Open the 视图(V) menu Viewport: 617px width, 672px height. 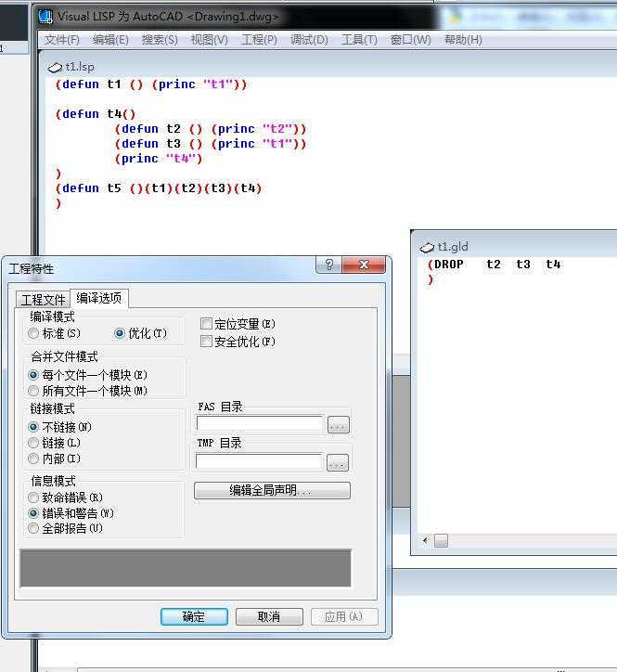click(209, 40)
